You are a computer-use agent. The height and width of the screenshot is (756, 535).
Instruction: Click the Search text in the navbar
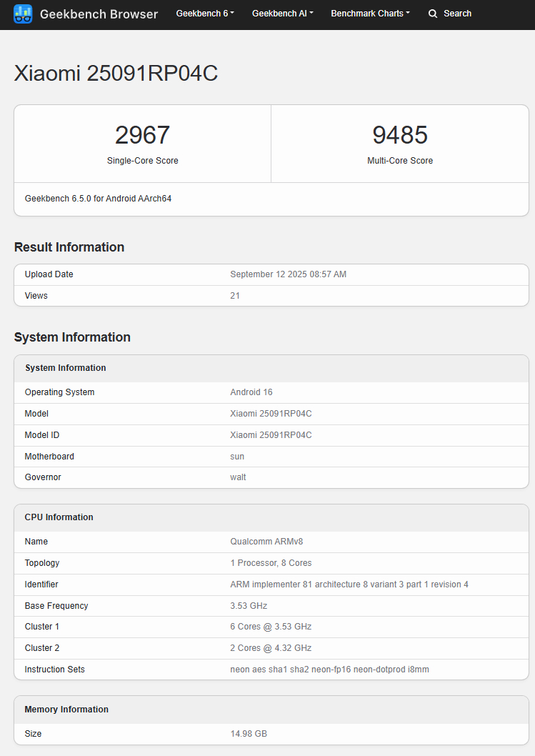457,14
